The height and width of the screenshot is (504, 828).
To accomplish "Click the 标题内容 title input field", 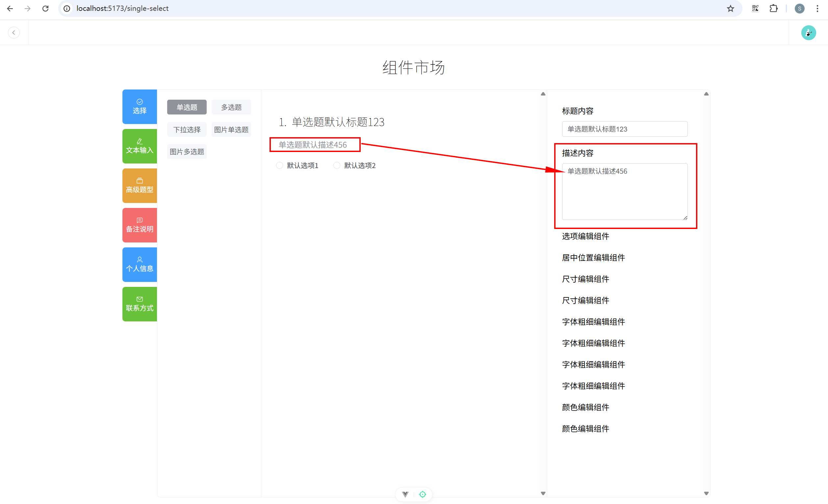I will pyautogui.click(x=624, y=129).
